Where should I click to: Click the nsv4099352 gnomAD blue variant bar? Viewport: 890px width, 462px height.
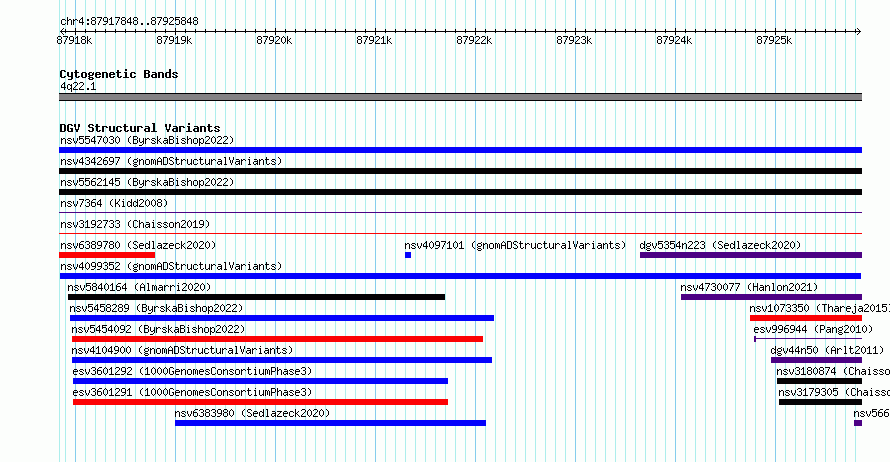coord(460,276)
